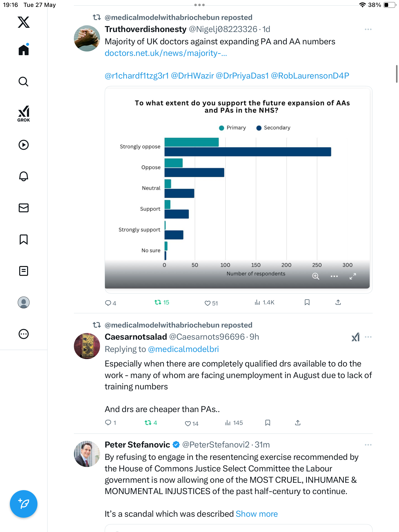Open the notifications bell

click(24, 176)
